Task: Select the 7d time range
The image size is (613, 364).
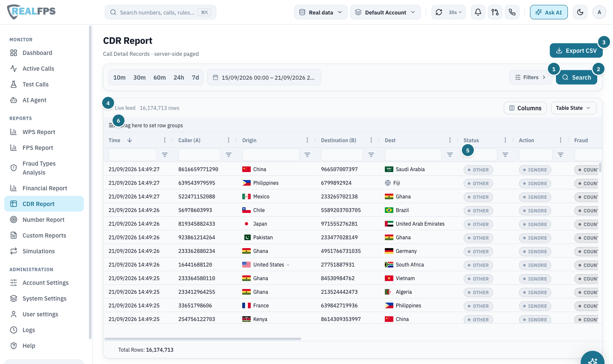Action: (195, 77)
